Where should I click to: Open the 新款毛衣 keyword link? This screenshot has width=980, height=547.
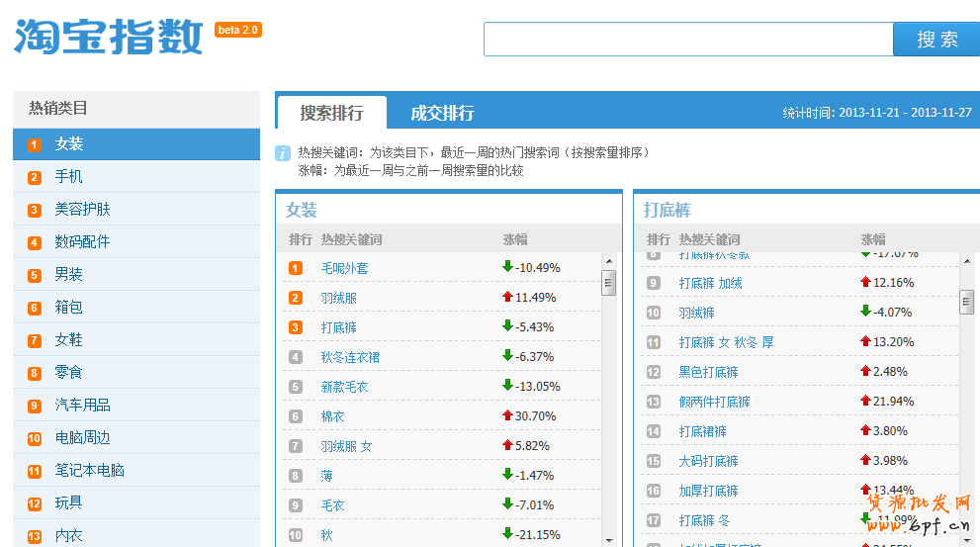(x=344, y=387)
